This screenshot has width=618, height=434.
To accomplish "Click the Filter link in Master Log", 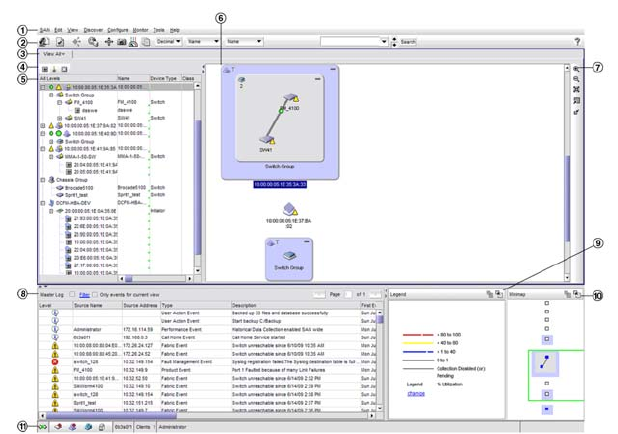I will [85, 296].
